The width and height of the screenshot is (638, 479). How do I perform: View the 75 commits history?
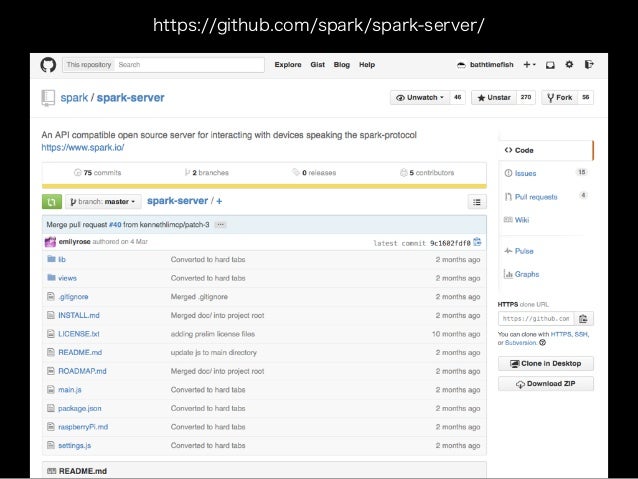coord(98,173)
